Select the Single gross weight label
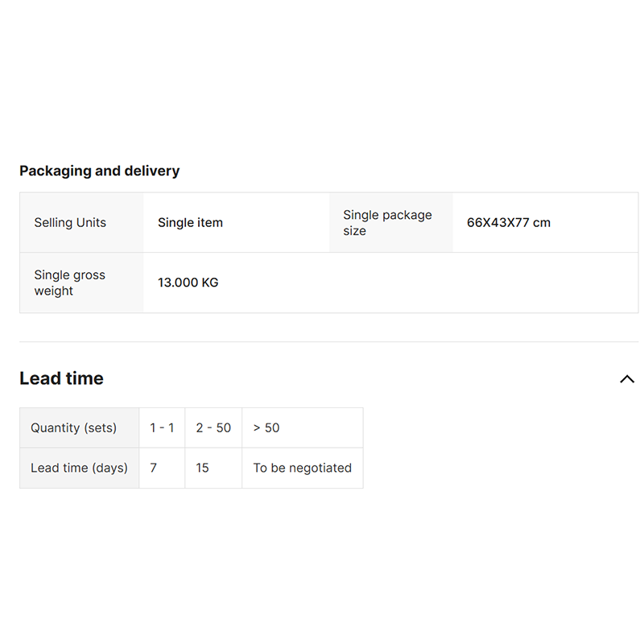 69,283
